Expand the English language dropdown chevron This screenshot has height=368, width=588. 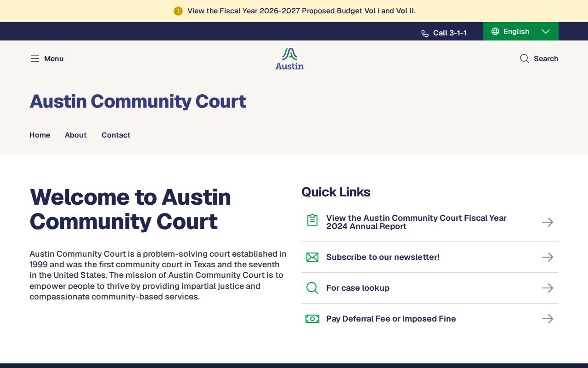[546, 31]
